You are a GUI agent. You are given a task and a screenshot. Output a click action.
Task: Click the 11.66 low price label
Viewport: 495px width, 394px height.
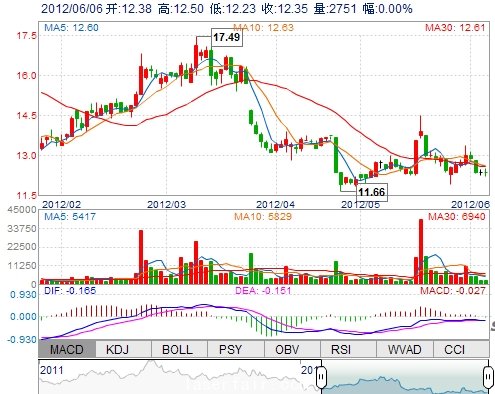372,192
